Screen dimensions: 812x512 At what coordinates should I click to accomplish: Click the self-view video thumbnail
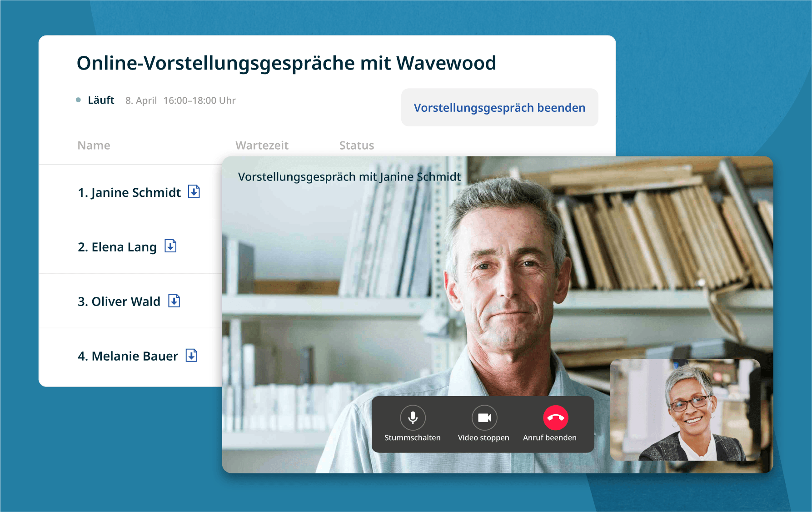click(685, 410)
